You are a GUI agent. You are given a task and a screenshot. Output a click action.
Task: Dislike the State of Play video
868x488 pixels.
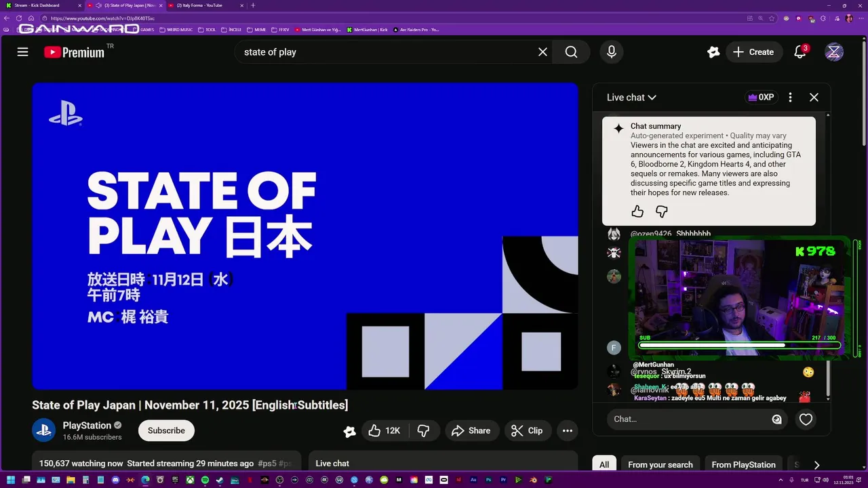pyautogui.click(x=423, y=430)
